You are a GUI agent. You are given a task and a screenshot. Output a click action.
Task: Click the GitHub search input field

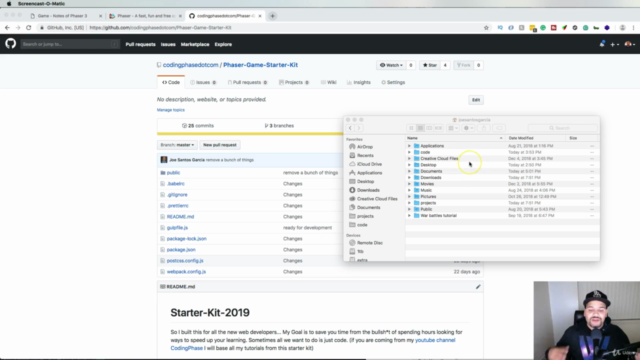pyautogui.click(x=70, y=44)
